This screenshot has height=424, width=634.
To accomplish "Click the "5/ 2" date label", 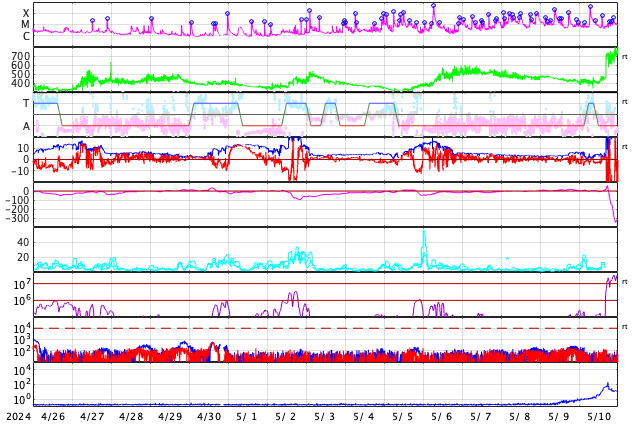I will [x=286, y=417].
